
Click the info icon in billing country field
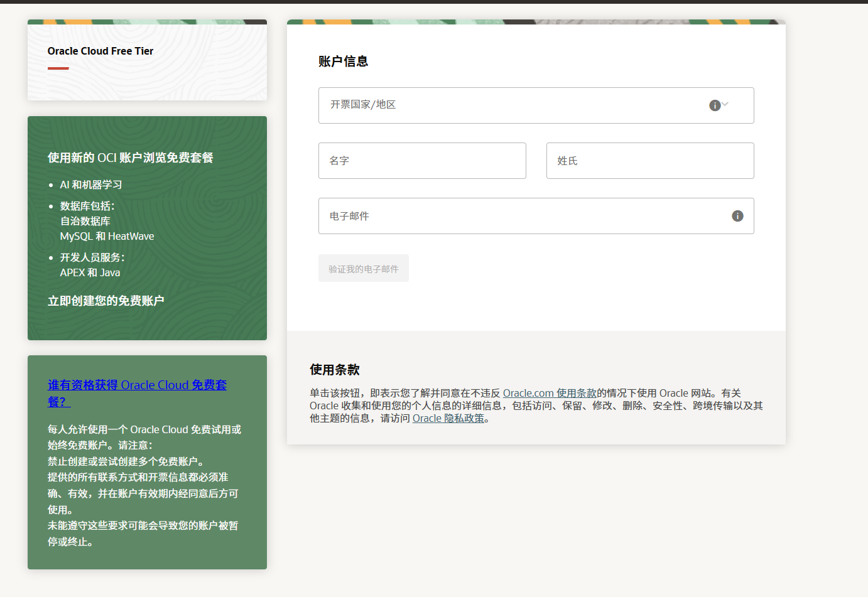[x=715, y=105]
